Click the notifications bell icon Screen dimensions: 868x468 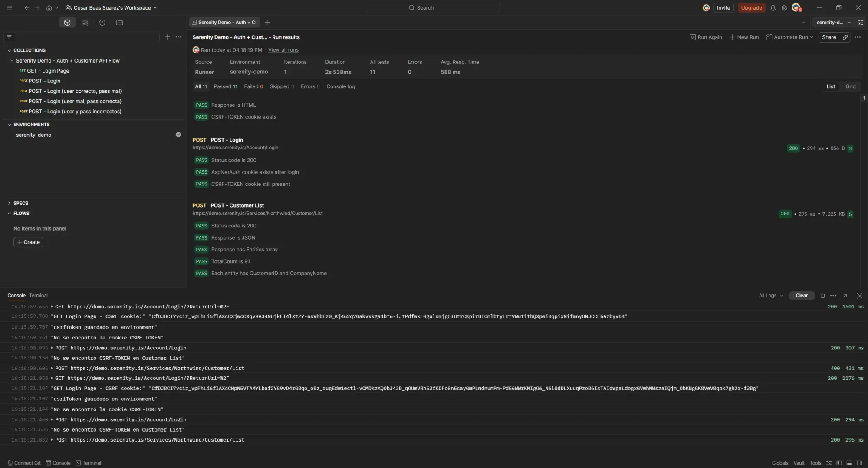pos(773,8)
